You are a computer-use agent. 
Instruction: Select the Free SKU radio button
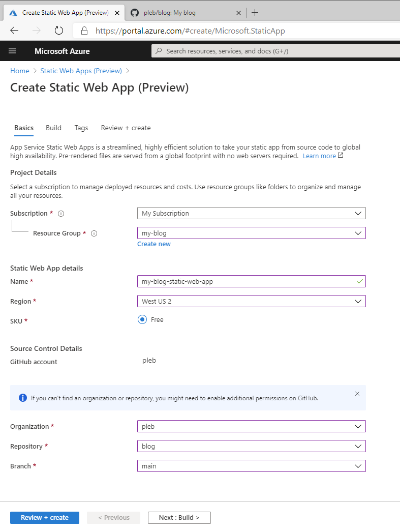142,319
